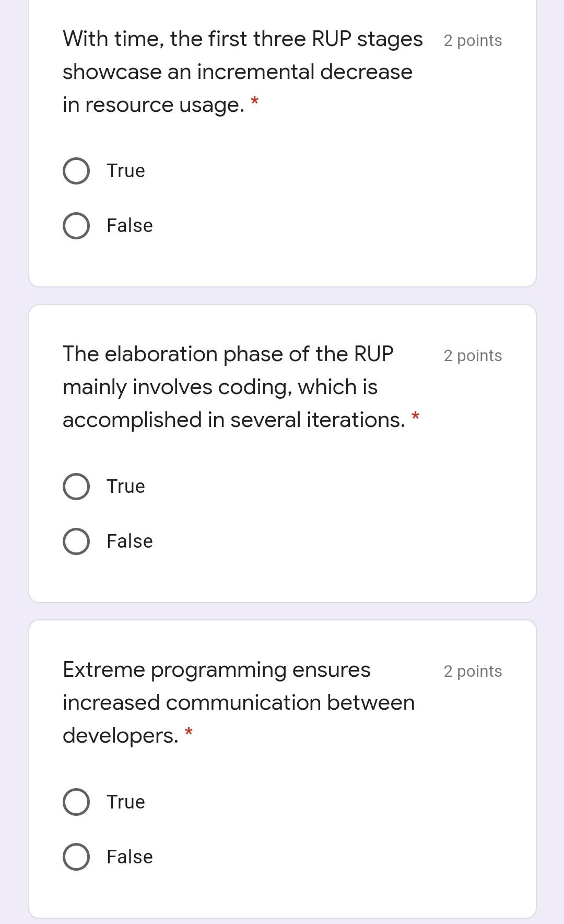The height and width of the screenshot is (924, 564).
Task: Click the False label in the last question card
Action: click(x=128, y=857)
